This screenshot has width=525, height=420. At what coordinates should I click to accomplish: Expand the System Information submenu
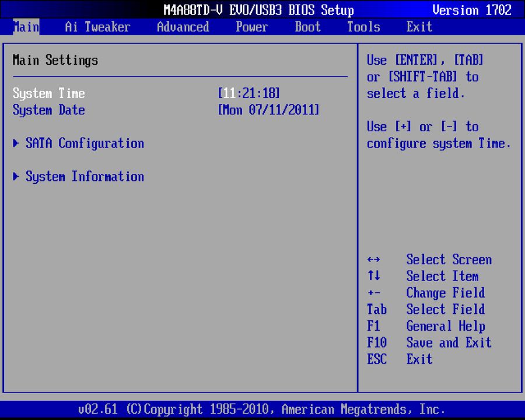[85, 177]
